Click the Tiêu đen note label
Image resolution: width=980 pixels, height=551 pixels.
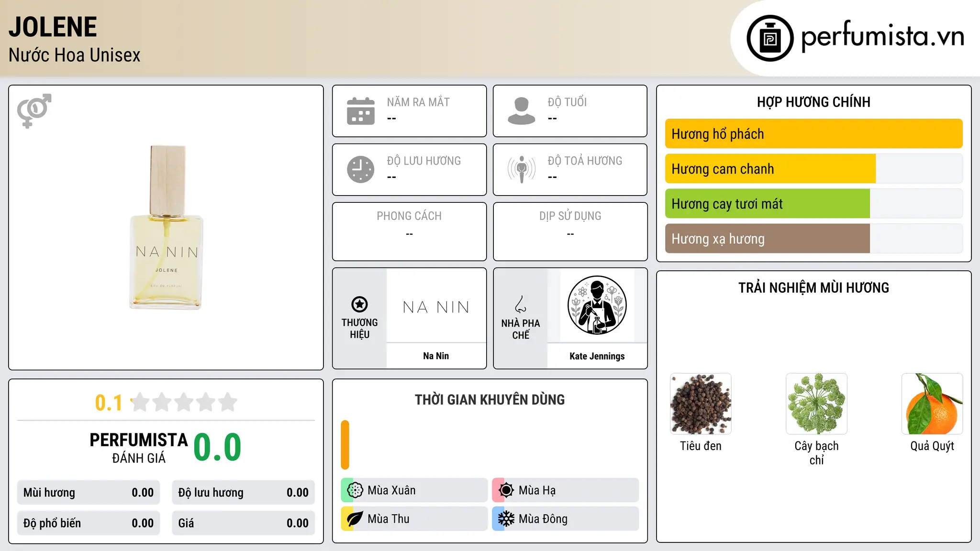701,446
